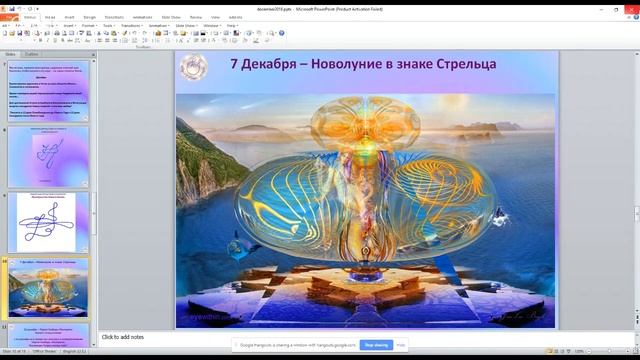Viewport: 640px width, 360px height.
Task: Switch to the Design ribbon tab
Action: 89,18
